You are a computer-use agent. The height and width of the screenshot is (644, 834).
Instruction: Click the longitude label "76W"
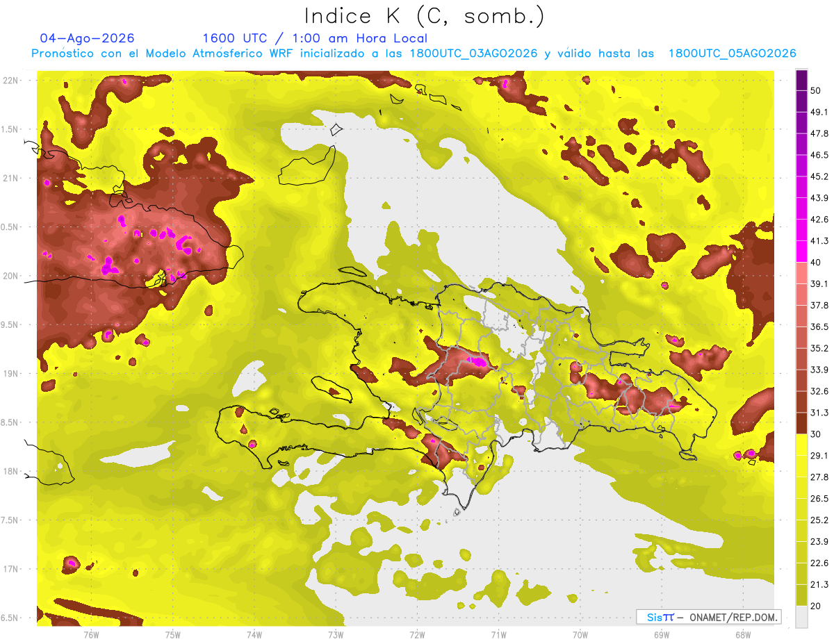[x=91, y=634]
